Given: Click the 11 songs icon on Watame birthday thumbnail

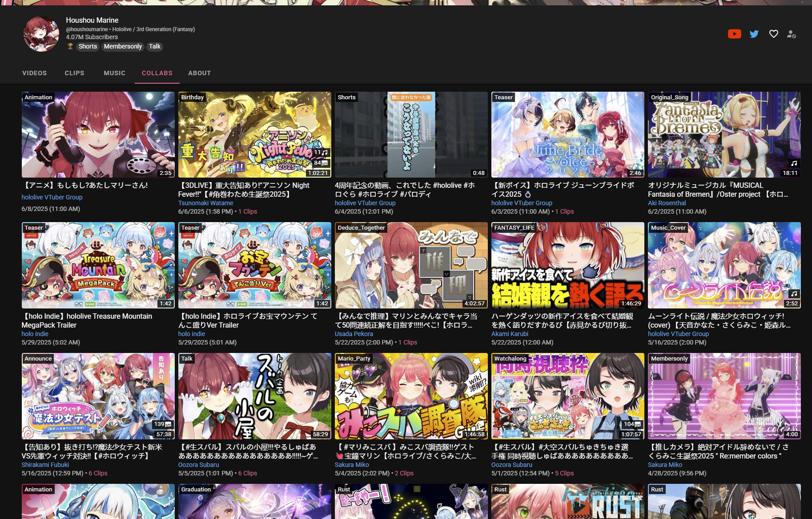Looking at the screenshot, I should pyautogui.click(x=321, y=152).
